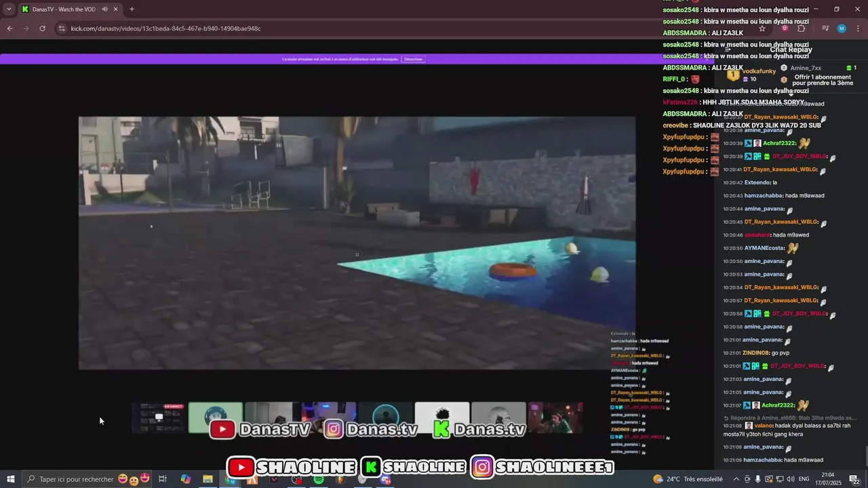The height and width of the screenshot is (488, 868).
Task: Open the Extensions puzzle icon
Action: click(x=801, y=28)
